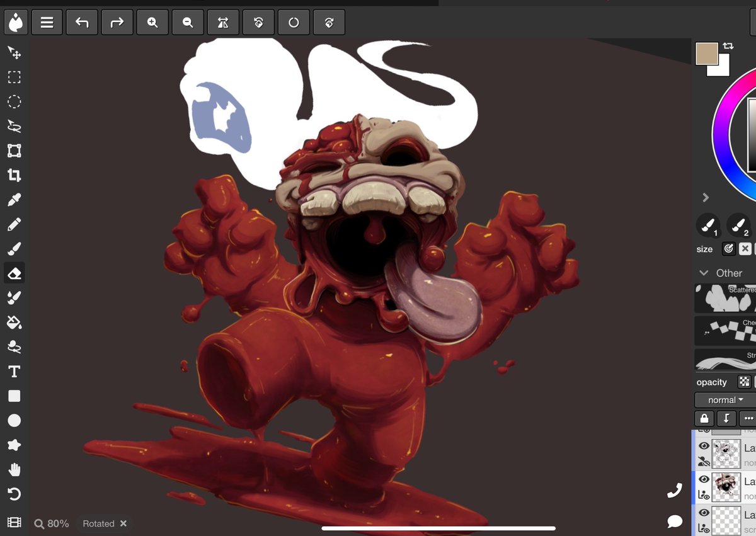The image size is (756, 536).
Task: Lock the current layer
Action: 704,418
